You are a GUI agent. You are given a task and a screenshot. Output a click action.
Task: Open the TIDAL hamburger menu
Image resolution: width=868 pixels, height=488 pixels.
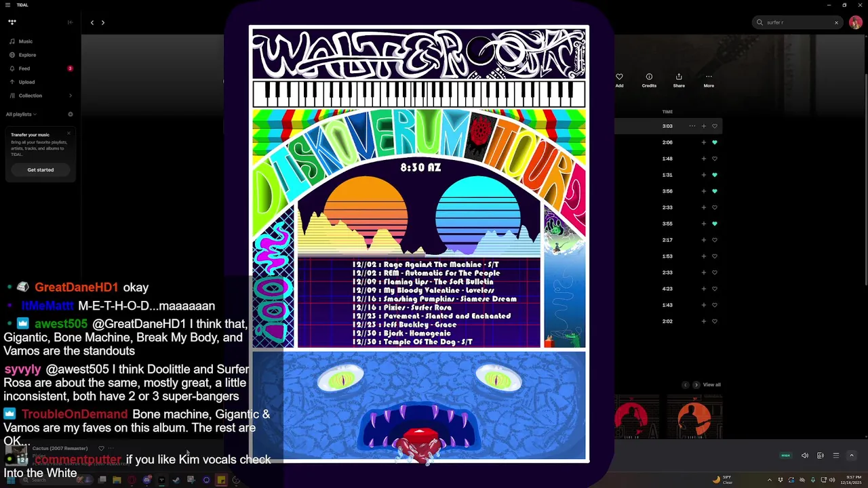tap(7, 5)
